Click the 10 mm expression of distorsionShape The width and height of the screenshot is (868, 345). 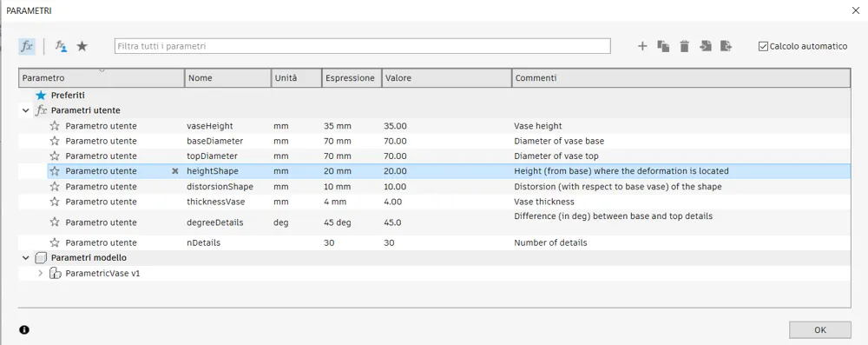pos(338,186)
